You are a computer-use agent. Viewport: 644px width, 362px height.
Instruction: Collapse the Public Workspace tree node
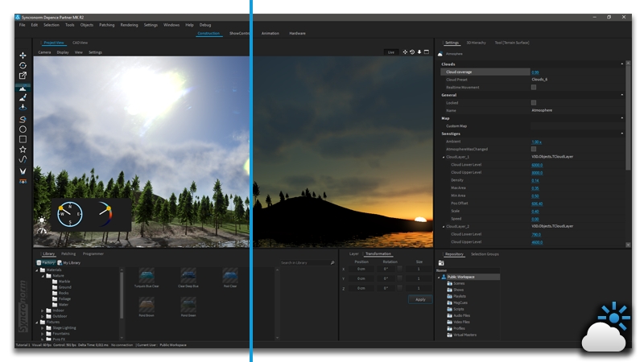point(439,277)
